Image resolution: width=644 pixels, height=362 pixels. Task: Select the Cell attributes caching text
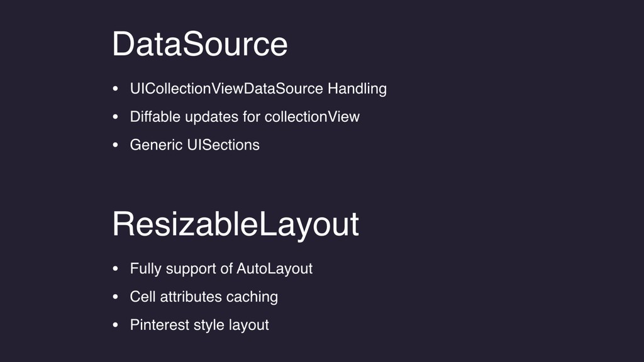204,297
